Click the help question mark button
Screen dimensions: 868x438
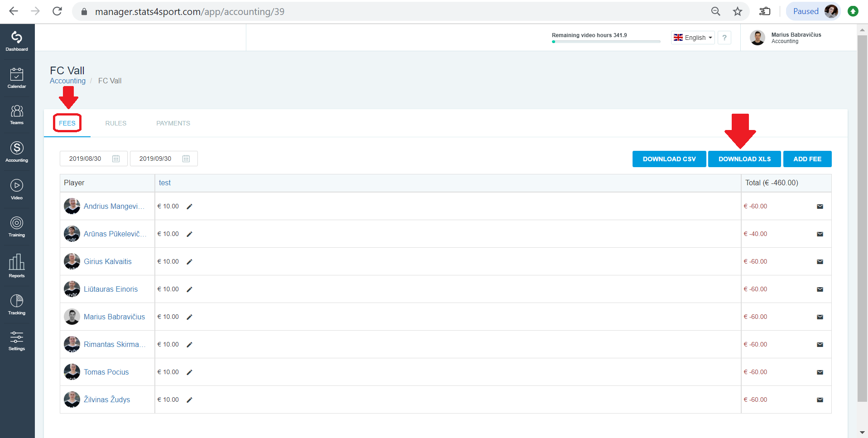[724, 38]
